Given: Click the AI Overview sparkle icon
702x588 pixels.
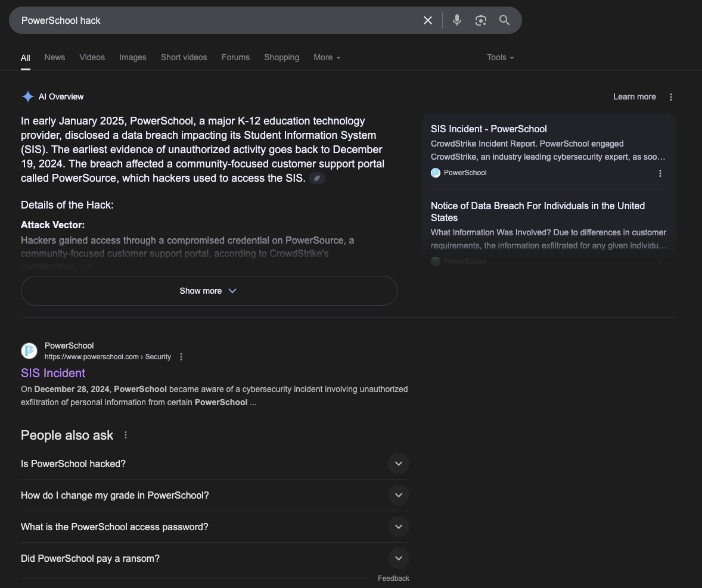Looking at the screenshot, I should click(28, 97).
